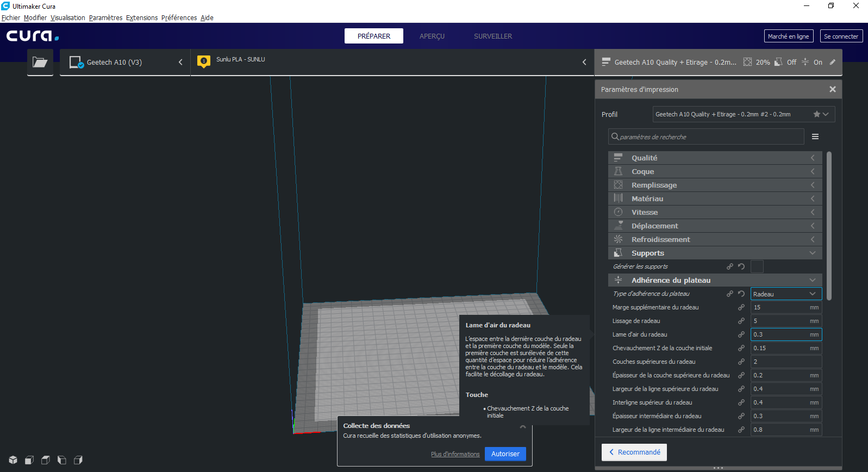Image resolution: width=868 pixels, height=472 pixels.
Task: Switch to the APERÇU tab
Action: (432, 36)
